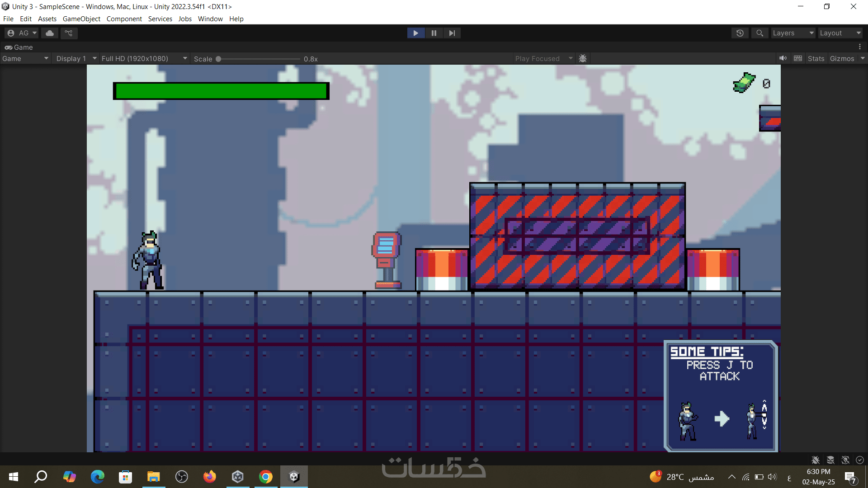
Task: Expand the Layers dropdown
Action: 793,33
